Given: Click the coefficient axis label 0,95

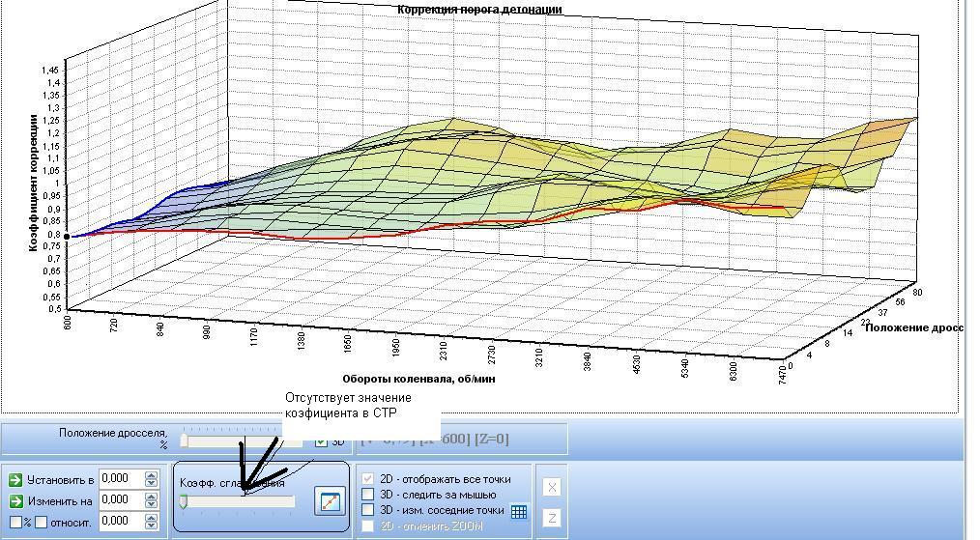Looking at the screenshot, I should (x=50, y=196).
